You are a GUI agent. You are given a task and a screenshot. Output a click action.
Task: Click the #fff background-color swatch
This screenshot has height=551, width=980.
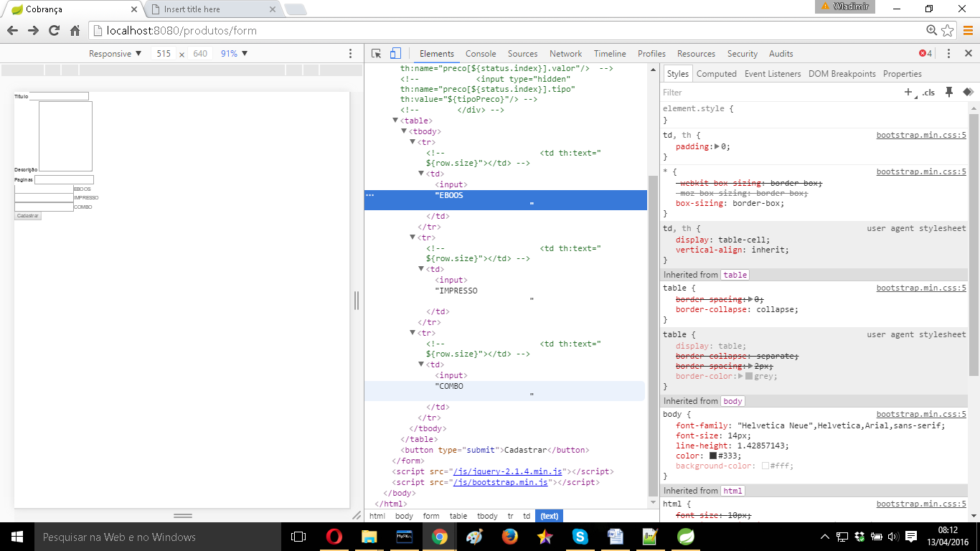pos(765,466)
